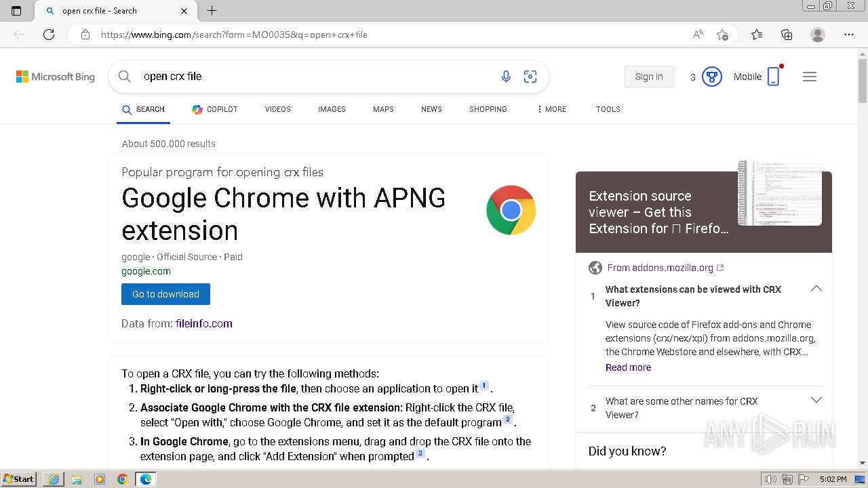The width and height of the screenshot is (868, 488).
Task: Click the 5:02 PM clock
Action: [833, 479]
